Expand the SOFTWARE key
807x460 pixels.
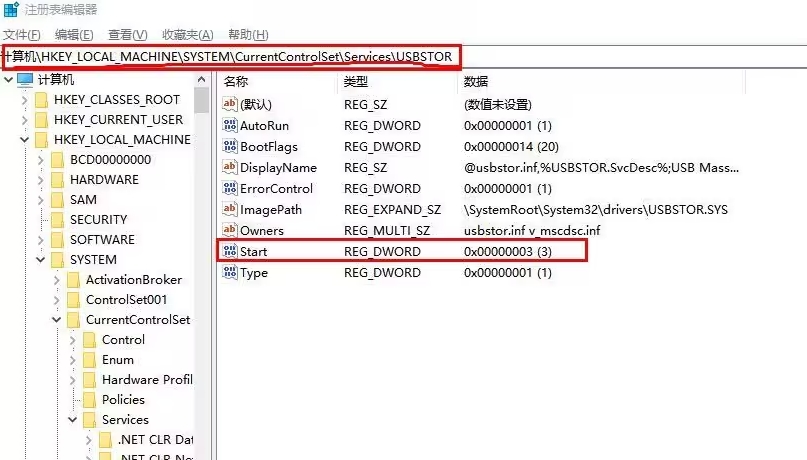(x=41, y=240)
